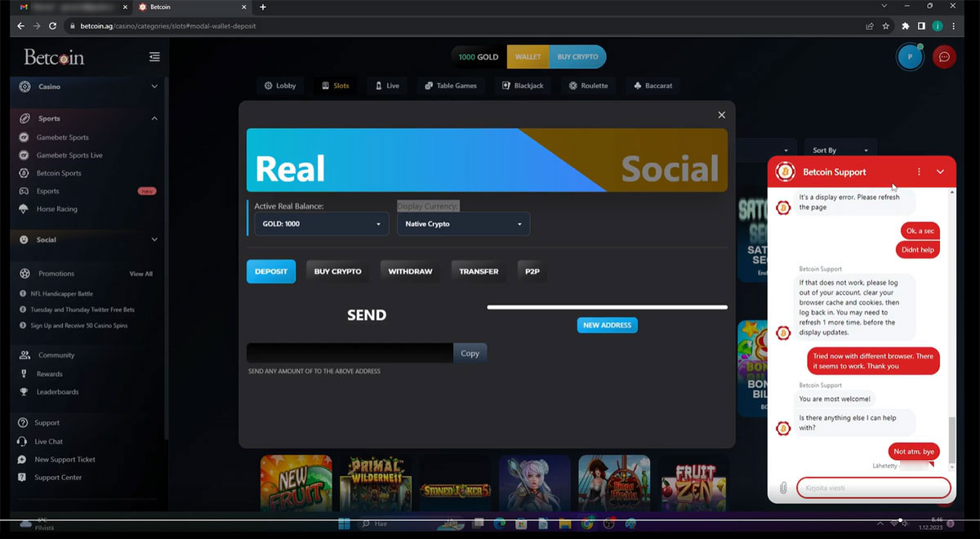Select Lobby category tab

(x=279, y=86)
